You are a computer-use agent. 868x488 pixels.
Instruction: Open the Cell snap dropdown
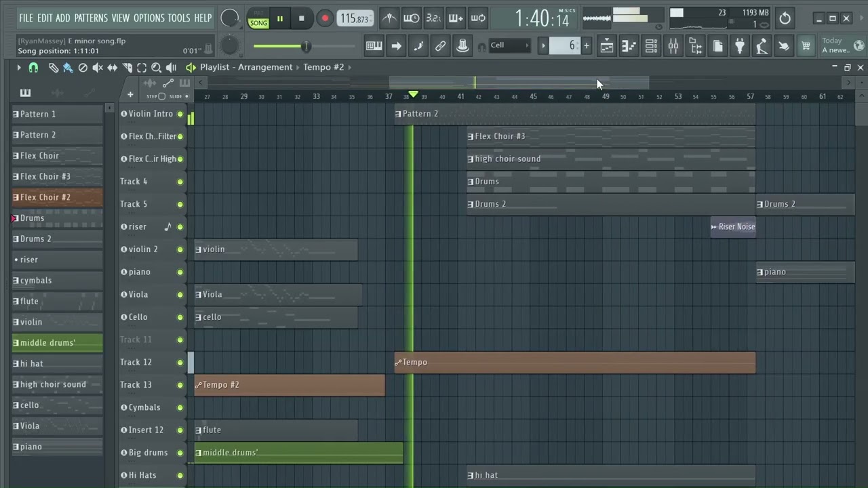(509, 45)
